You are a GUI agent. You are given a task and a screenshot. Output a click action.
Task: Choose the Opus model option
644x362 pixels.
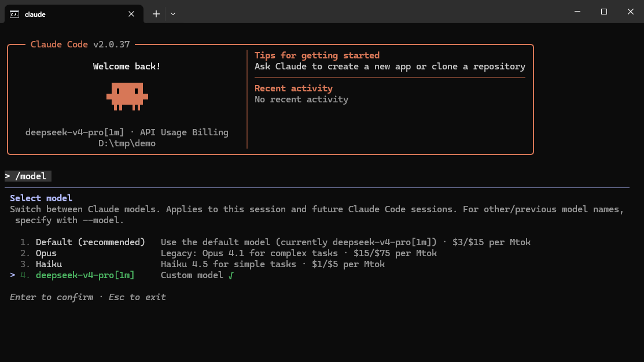(x=229, y=253)
